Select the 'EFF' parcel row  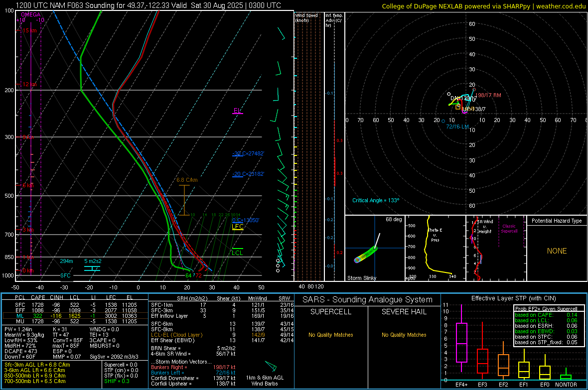click(76, 310)
